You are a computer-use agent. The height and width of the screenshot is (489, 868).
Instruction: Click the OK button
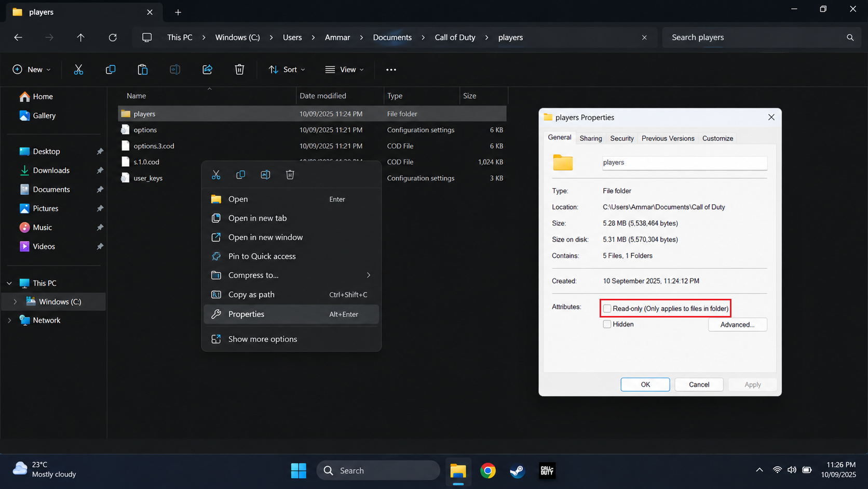pyautogui.click(x=645, y=385)
